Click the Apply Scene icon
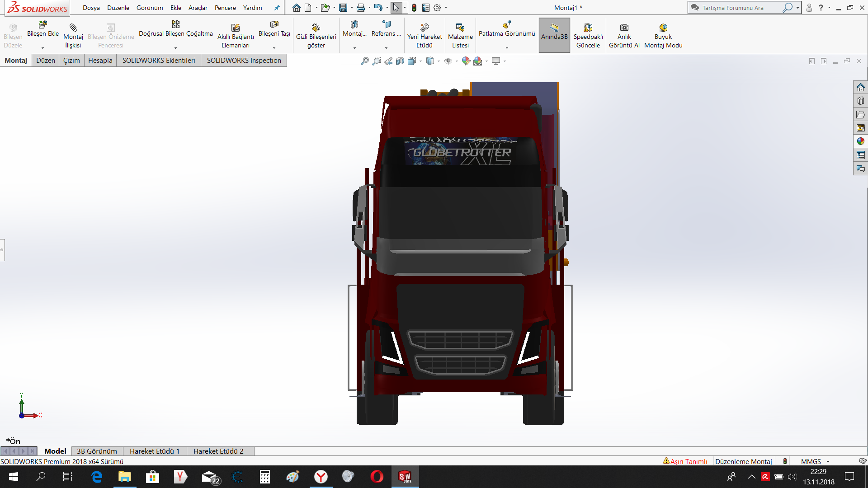 point(477,61)
